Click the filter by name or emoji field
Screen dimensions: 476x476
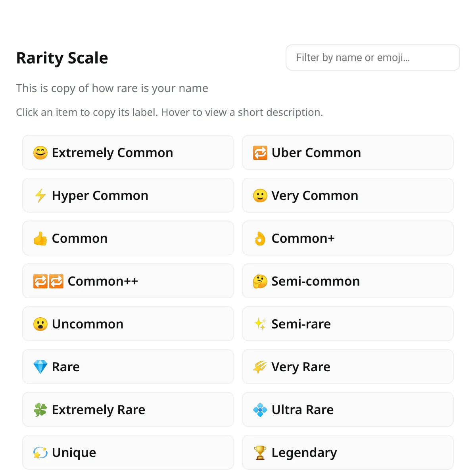pyautogui.click(x=372, y=58)
